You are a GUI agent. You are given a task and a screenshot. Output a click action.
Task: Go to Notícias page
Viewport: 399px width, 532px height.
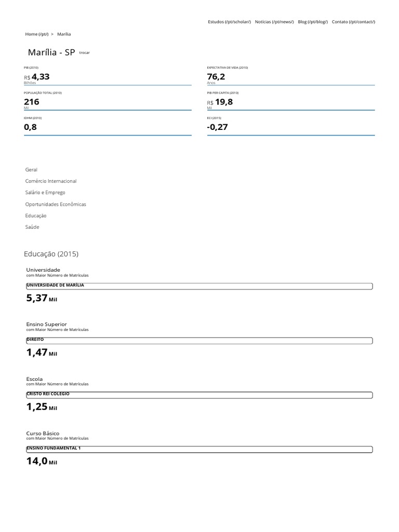274,22
